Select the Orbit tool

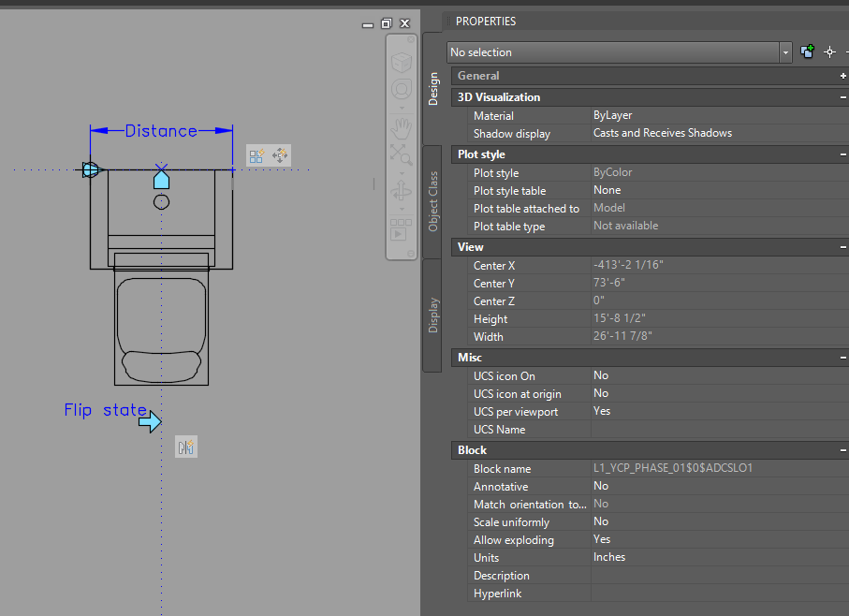[402, 191]
